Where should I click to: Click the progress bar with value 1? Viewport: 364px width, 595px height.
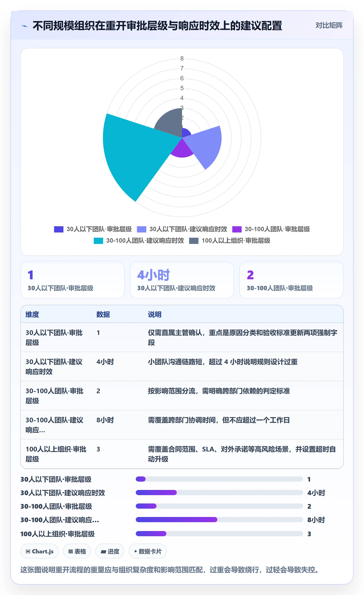219,479
